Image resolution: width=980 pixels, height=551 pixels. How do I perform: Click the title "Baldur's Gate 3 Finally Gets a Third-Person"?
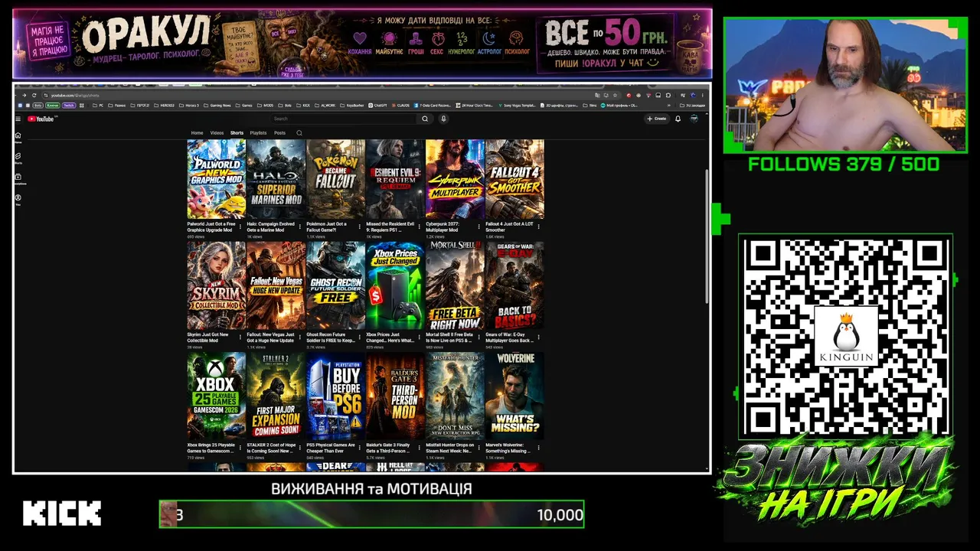tap(388, 448)
